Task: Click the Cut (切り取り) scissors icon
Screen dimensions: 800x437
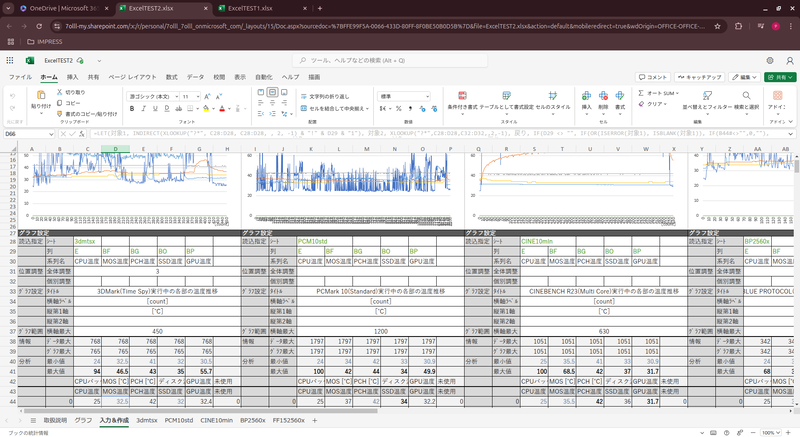Action: coord(59,92)
